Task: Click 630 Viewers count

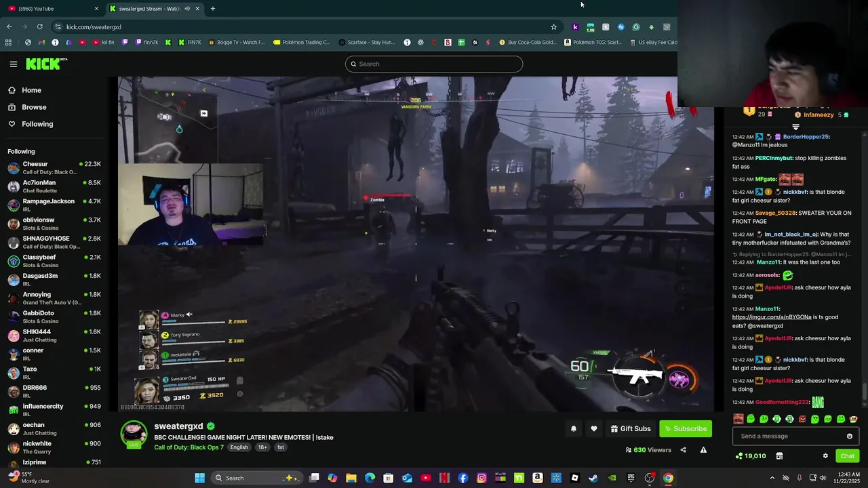Action: point(648,450)
